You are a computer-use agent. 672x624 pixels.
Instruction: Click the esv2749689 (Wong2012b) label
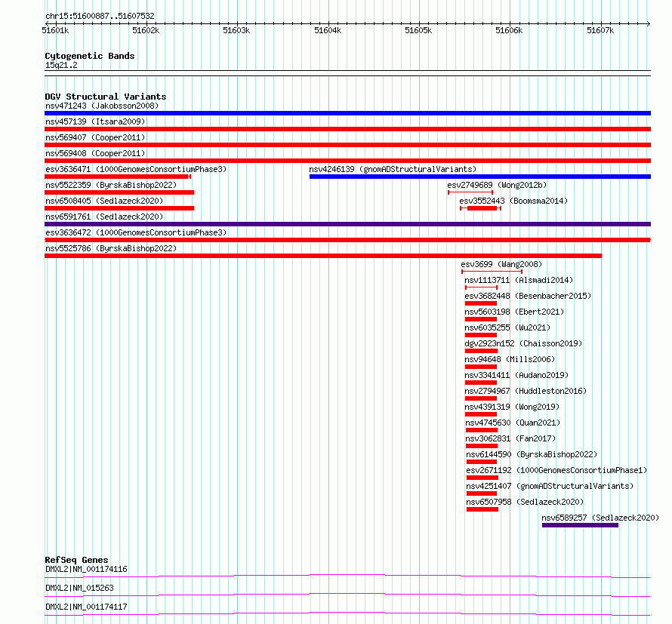click(497, 185)
